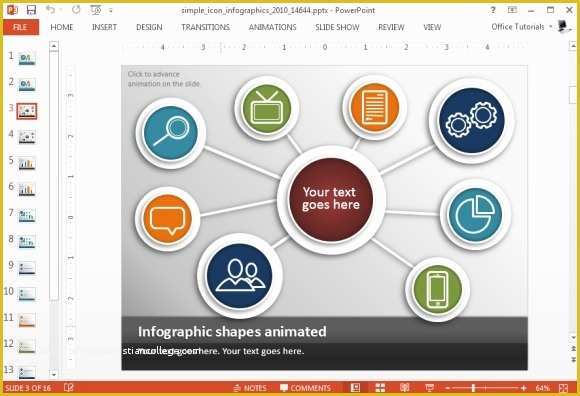This screenshot has width=580, height=396.
Task: Click the zoom out minus button
Action: pos(448,388)
